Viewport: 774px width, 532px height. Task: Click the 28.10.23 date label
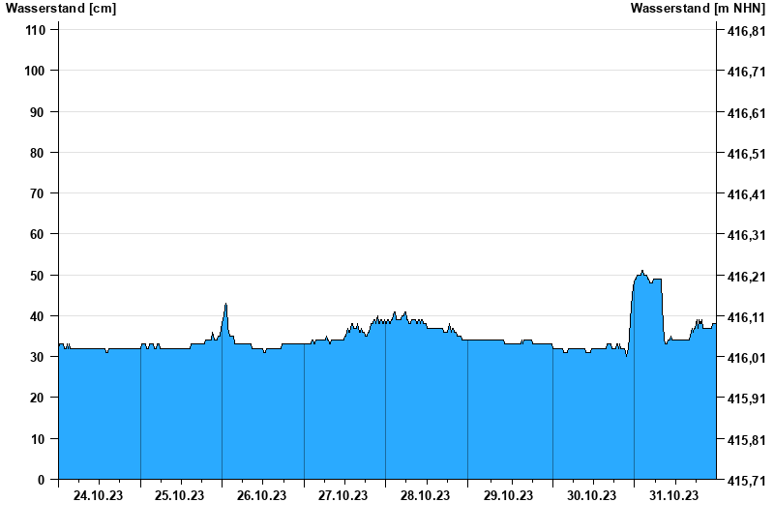point(425,495)
